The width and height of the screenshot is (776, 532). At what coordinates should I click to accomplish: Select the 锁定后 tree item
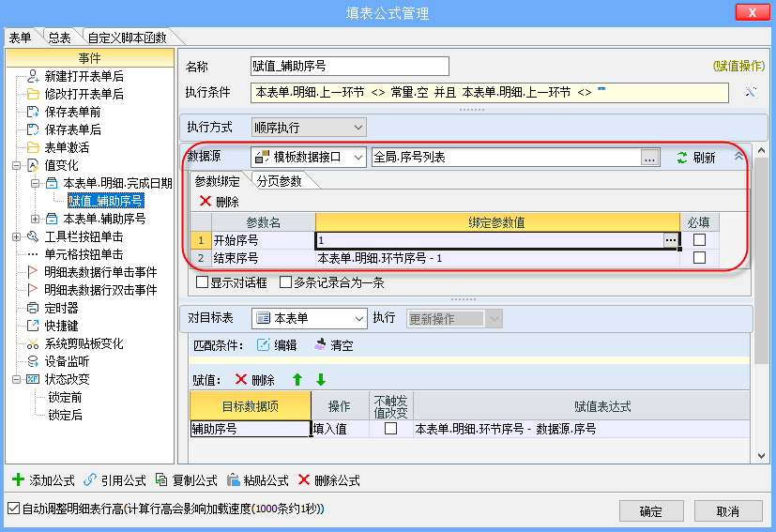(x=65, y=416)
